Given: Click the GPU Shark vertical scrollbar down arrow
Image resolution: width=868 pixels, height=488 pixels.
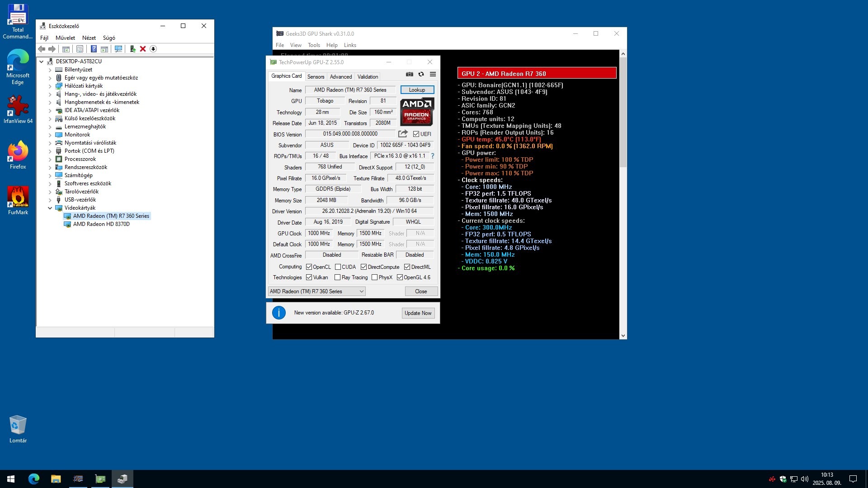Looking at the screenshot, I should click(623, 336).
